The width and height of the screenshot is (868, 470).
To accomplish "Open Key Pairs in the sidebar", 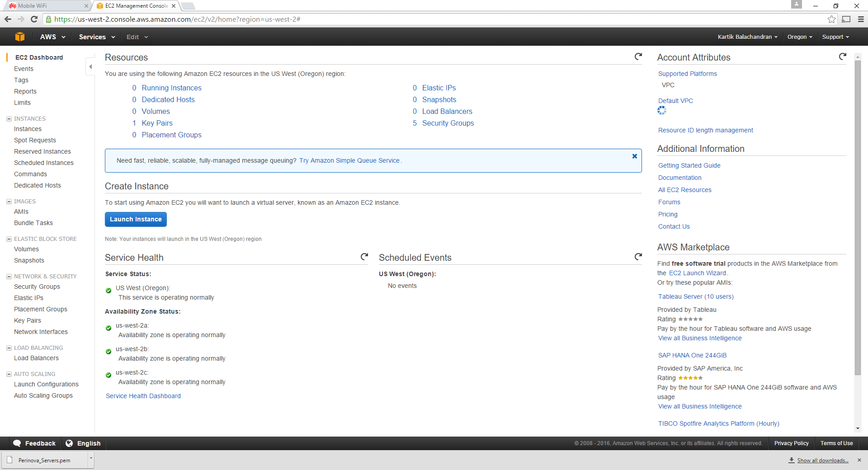I will [28, 320].
